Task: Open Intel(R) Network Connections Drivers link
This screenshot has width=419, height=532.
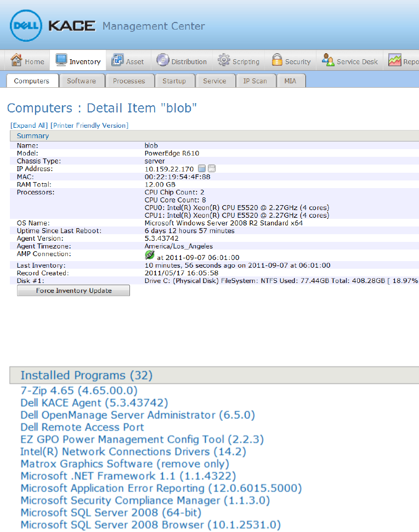Action: tap(133, 451)
